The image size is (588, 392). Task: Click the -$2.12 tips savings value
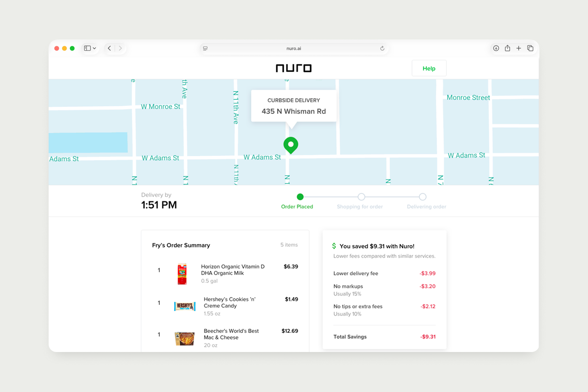pos(428,306)
